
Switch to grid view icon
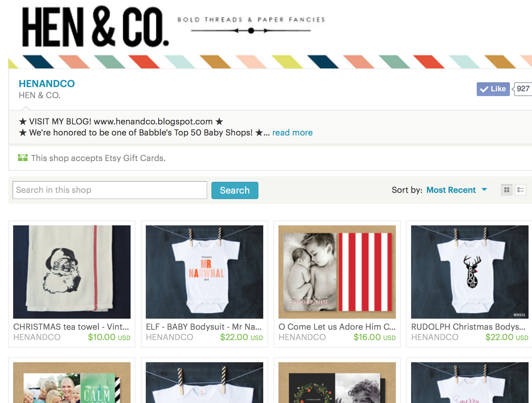click(507, 190)
